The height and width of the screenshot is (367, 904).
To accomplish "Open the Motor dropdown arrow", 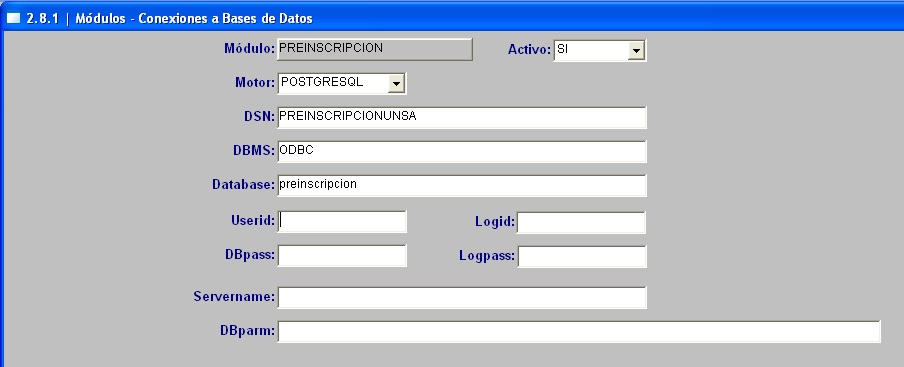I will coord(396,84).
